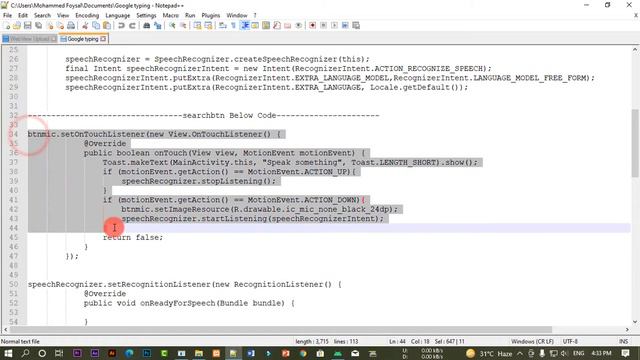
Task: Click the '@Override' text on line 51
Action: click(105, 293)
